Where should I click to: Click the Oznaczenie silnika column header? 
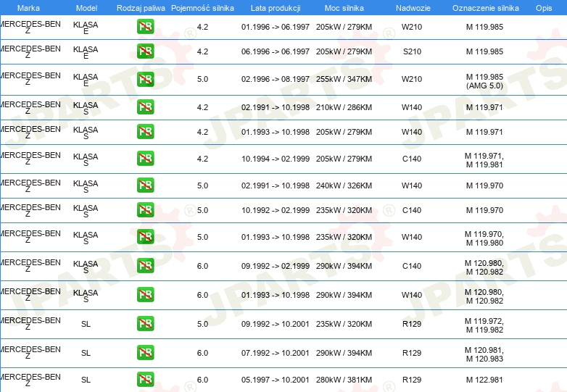pyautogui.click(x=486, y=8)
